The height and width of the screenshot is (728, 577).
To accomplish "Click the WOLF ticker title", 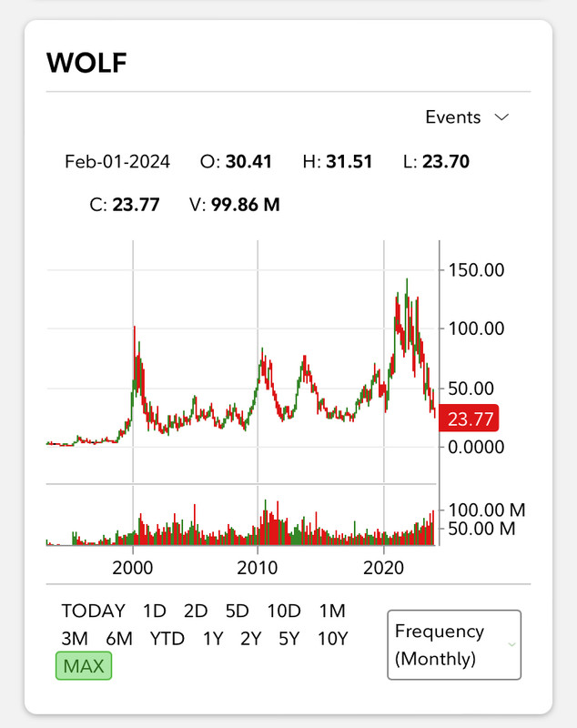I will point(86,63).
